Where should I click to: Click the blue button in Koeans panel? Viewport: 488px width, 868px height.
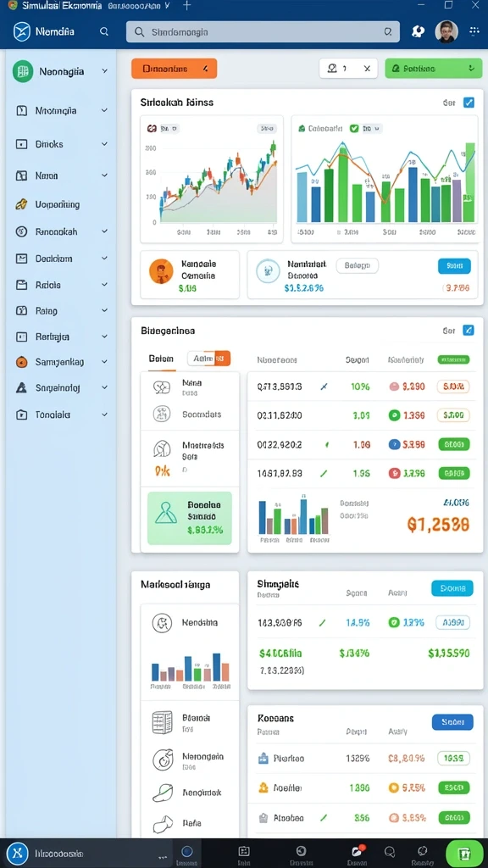click(x=452, y=722)
